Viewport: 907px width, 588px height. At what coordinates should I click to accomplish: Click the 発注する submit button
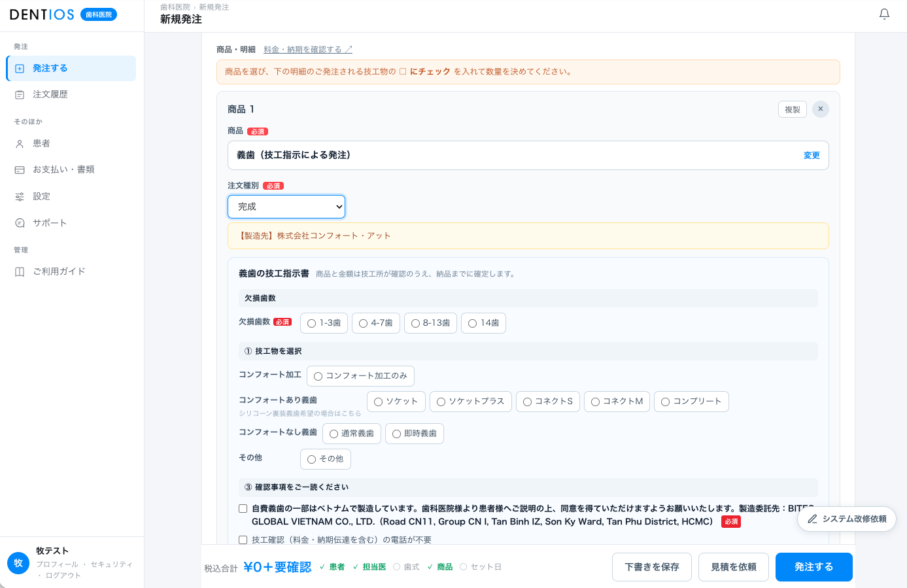[x=814, y=567]
